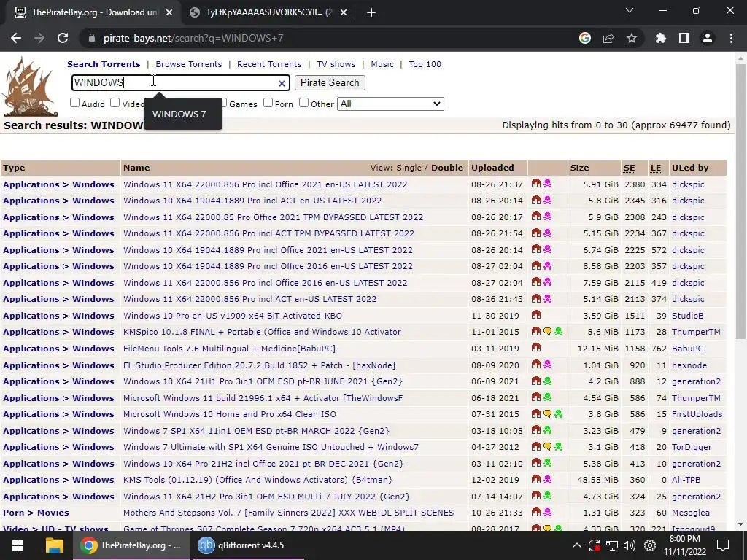Image resolution: width=747 pixels, height=560 pixels.
Task: Open the Extensions puzzle icon
Action: click(661, 38)
